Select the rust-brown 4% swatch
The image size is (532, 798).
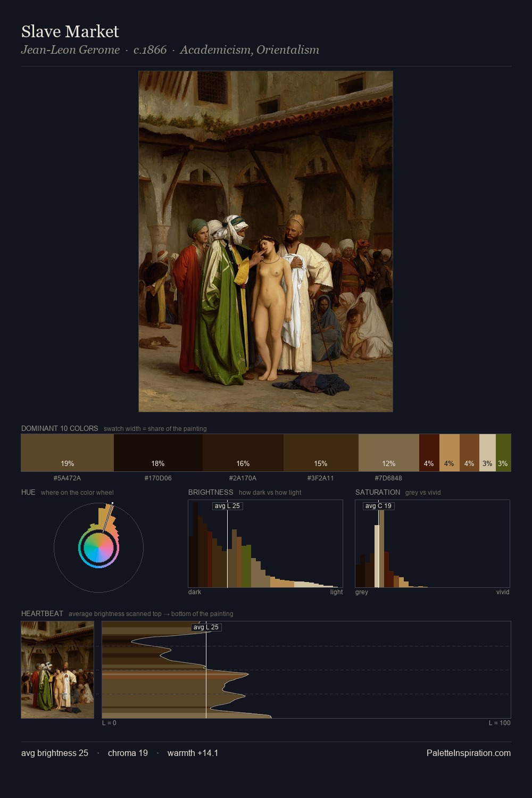click(x=469, y=453)
